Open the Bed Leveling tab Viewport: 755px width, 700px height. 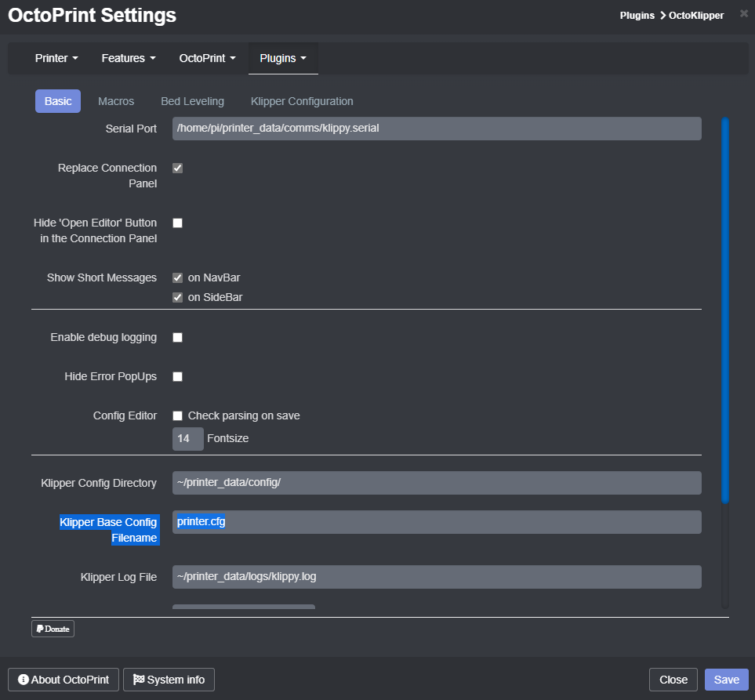pos(192,101)
